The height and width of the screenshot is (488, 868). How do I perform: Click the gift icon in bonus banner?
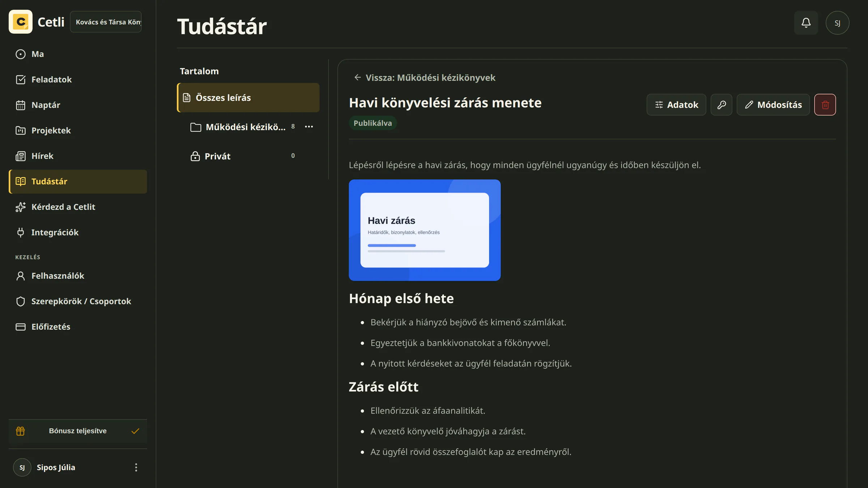tap(20, 431)
